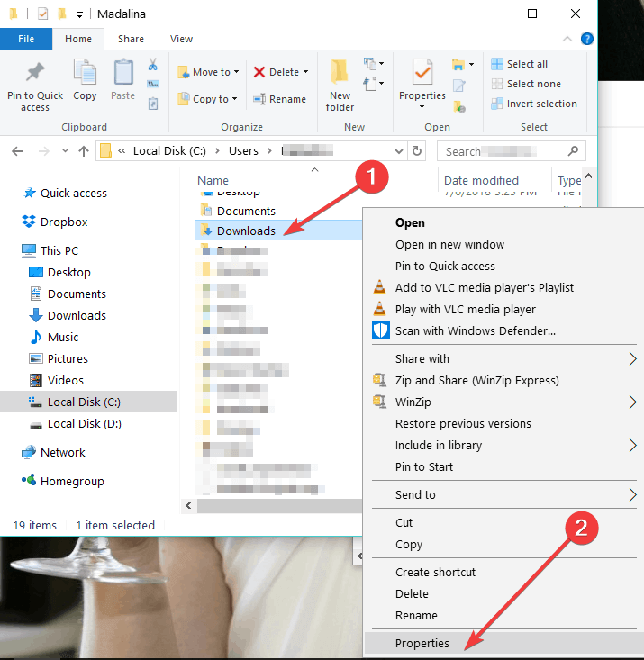The height and width of the screenshot is (660, 644).
Task: Click the blue Help question mark icon
Action: 587,39
